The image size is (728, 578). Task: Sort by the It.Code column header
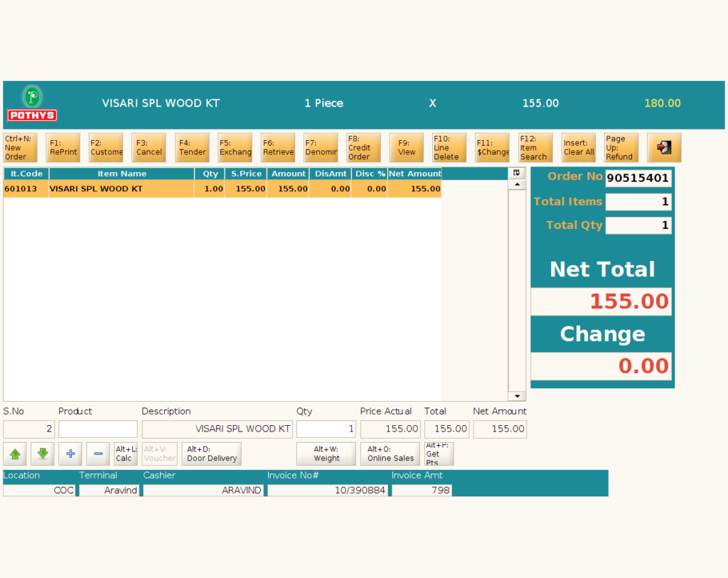[26, 173]
